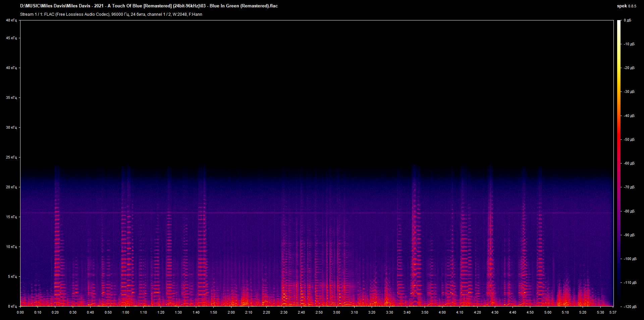The width and height of the screenshot is (644, 320).
Task: Click the '0:40' time axis label
Action: pyautogui.click(x=91, y=313)
